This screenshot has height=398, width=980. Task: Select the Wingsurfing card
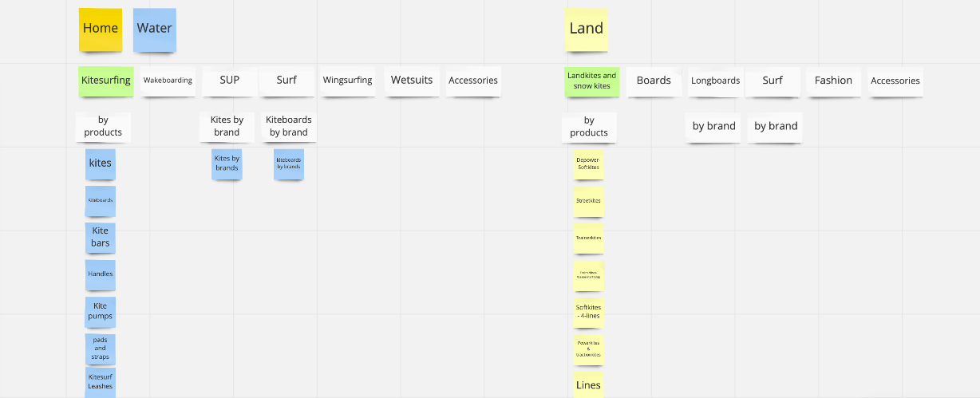tap(347, 81)
